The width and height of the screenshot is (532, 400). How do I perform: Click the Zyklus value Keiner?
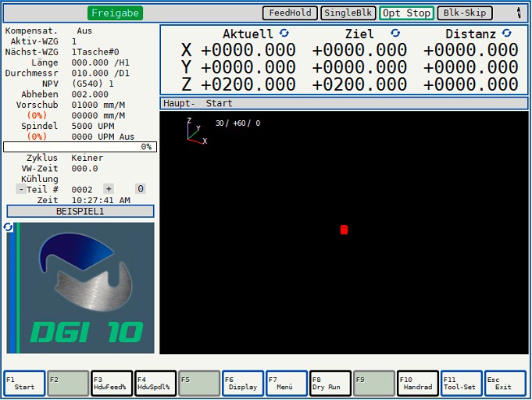pyautogui.click(x=87, y=158)
